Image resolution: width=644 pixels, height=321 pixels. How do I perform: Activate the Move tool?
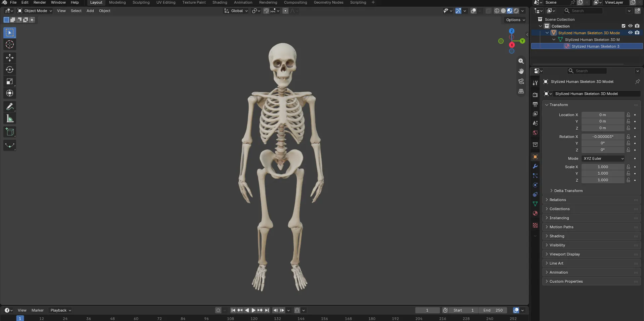coord(10,58)
